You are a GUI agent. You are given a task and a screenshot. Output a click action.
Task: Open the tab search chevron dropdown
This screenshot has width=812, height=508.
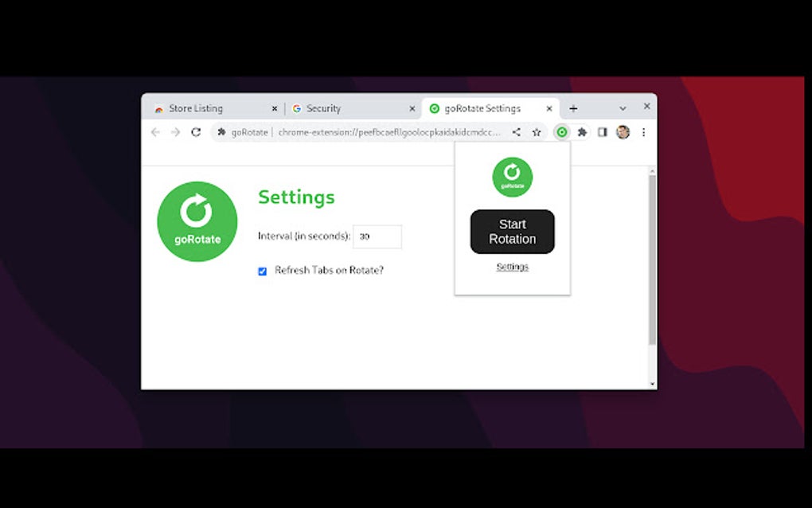tap(622, 107)
